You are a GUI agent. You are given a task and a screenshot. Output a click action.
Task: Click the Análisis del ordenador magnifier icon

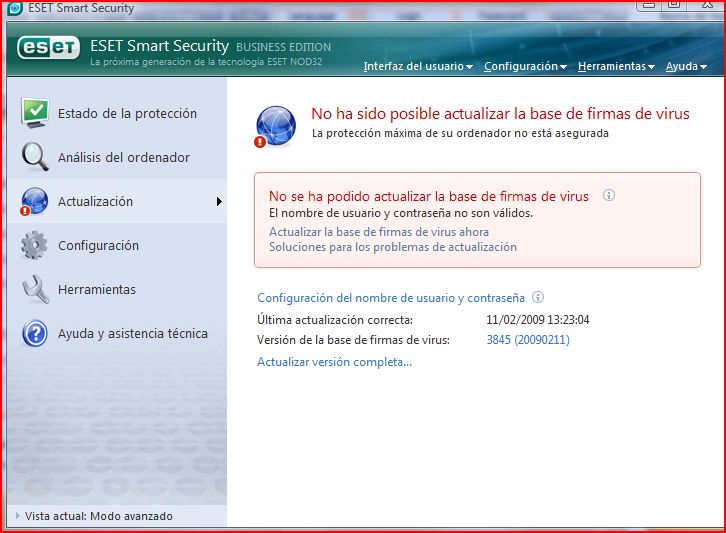pyautogui.click(x=35, y=157)
